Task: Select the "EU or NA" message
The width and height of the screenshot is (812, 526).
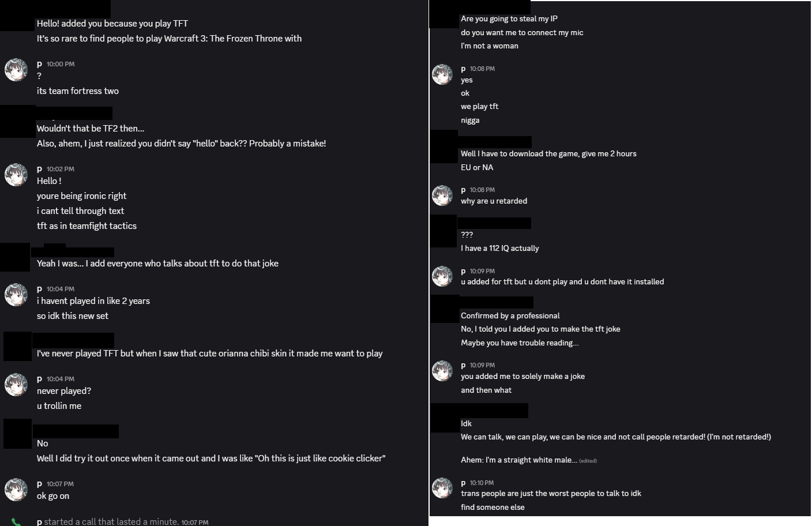Action: pyautogui.click(x=477, y=168)
